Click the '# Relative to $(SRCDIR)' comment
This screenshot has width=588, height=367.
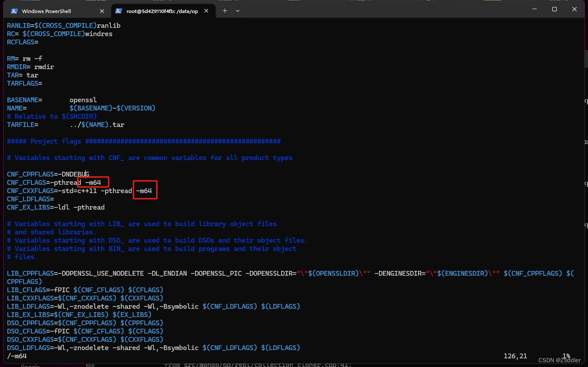point(52,117)
